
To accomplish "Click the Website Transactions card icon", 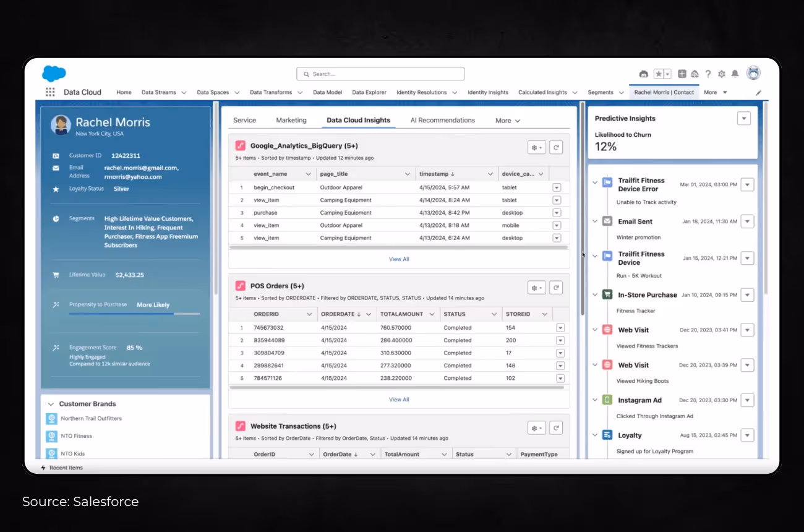I will click(x=241, y=426).
